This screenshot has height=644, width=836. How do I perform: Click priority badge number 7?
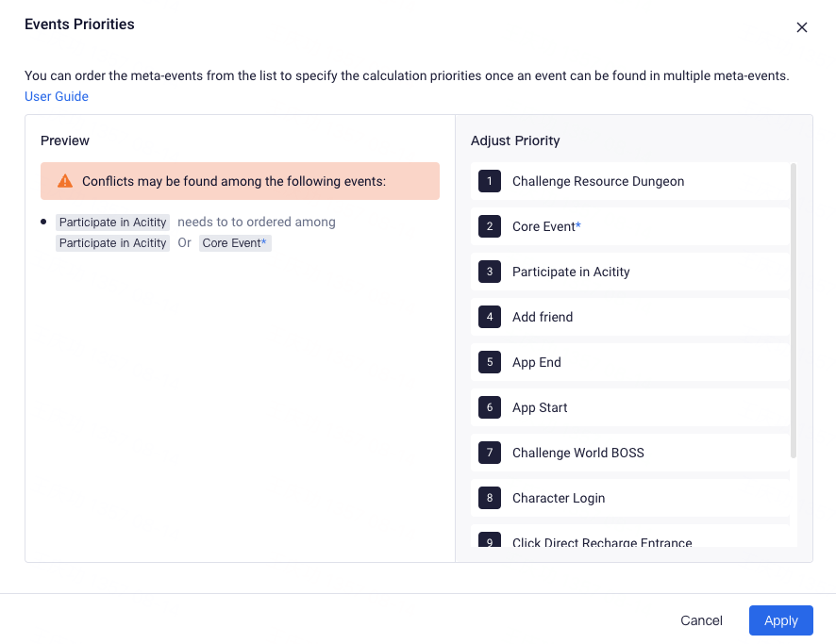click(x=490, y=453)
